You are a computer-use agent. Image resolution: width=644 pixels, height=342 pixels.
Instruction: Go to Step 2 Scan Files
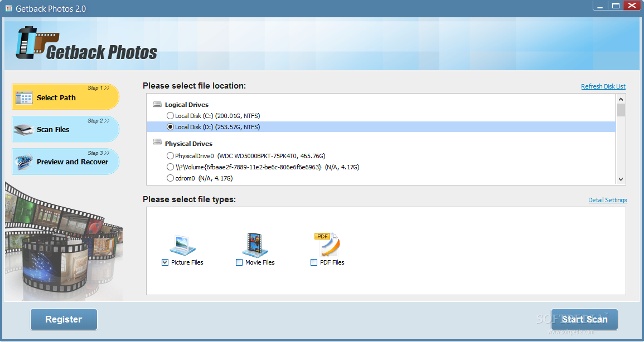66,129
